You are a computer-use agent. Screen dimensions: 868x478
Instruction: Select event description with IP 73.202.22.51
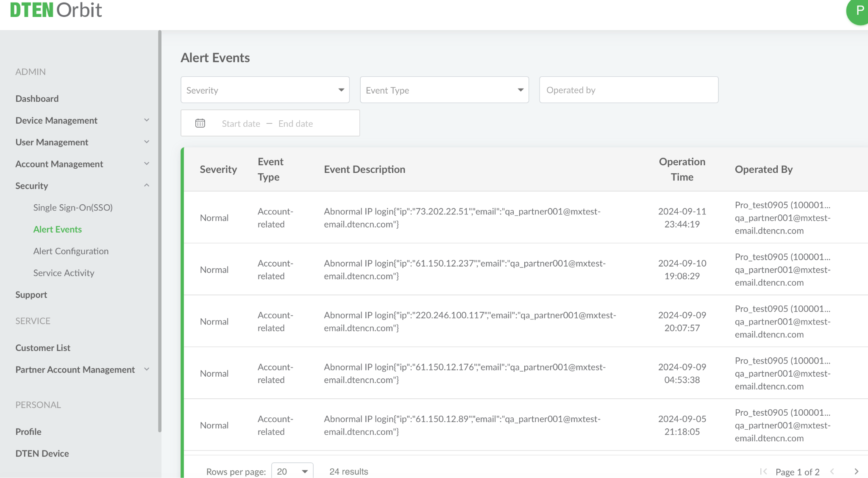coord(462,218)
